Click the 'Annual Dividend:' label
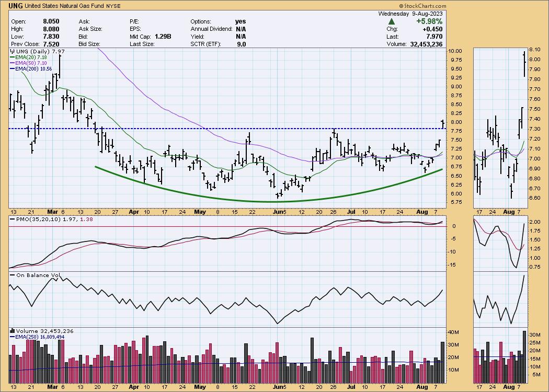This screenshot has width=549, height=392. click(211, 29)
